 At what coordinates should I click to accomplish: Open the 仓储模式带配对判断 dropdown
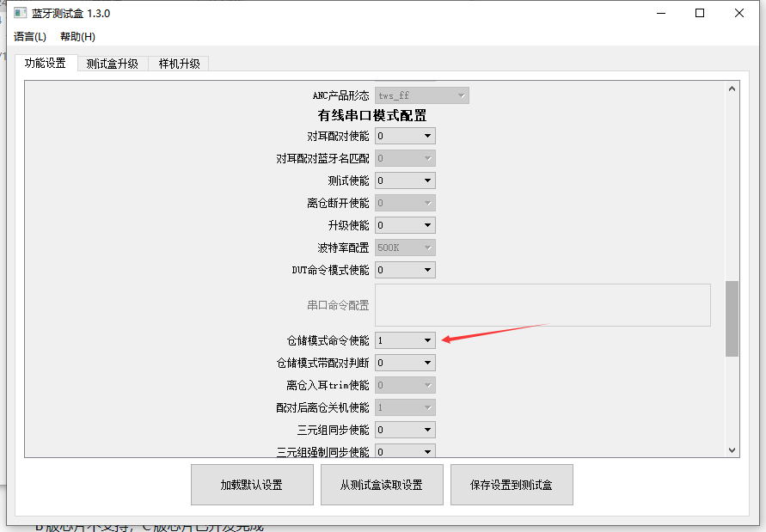point(405,363)
